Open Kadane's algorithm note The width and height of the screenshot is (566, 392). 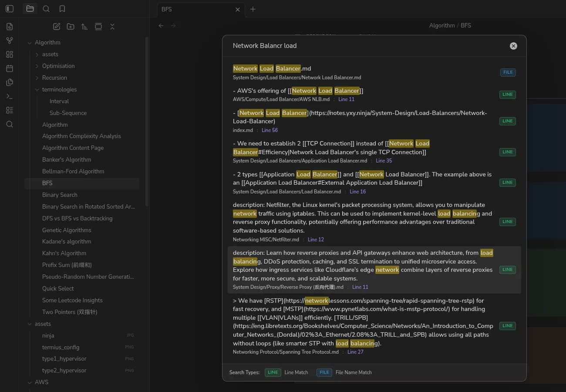[x=67, y=242]
